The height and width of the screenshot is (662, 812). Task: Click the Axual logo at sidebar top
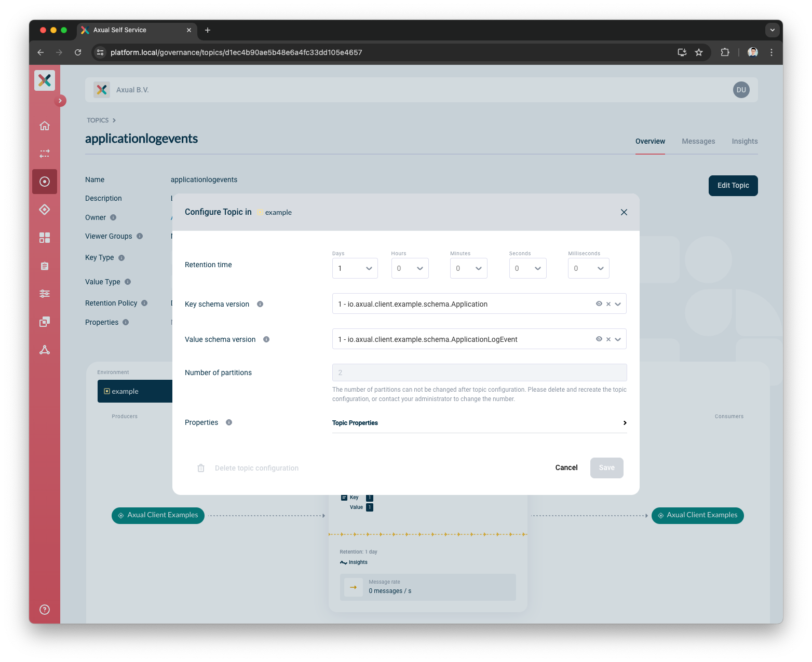click(x=45, y=80)
